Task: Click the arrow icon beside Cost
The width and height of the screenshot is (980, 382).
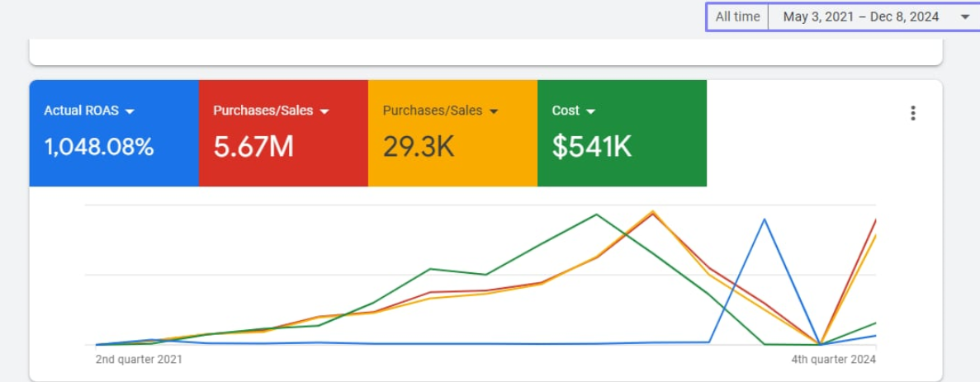Action: (590, 111)
